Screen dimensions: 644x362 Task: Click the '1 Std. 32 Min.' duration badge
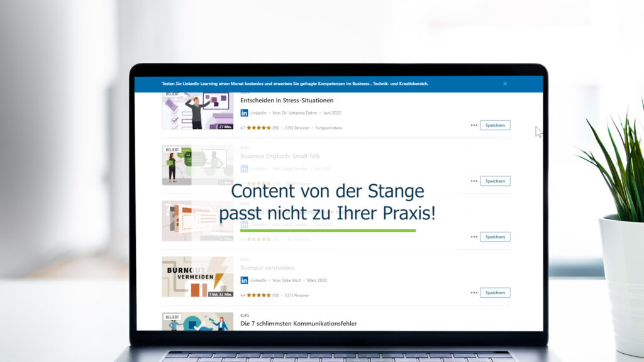220,294
